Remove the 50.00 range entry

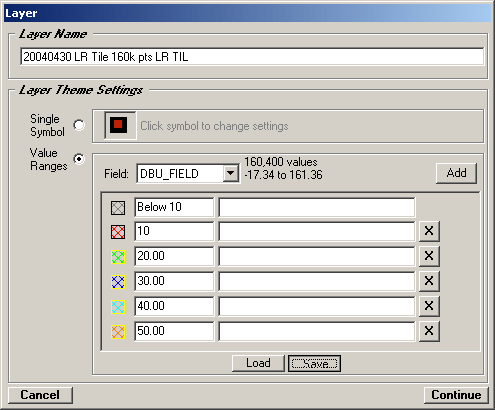tap(429, 331)
